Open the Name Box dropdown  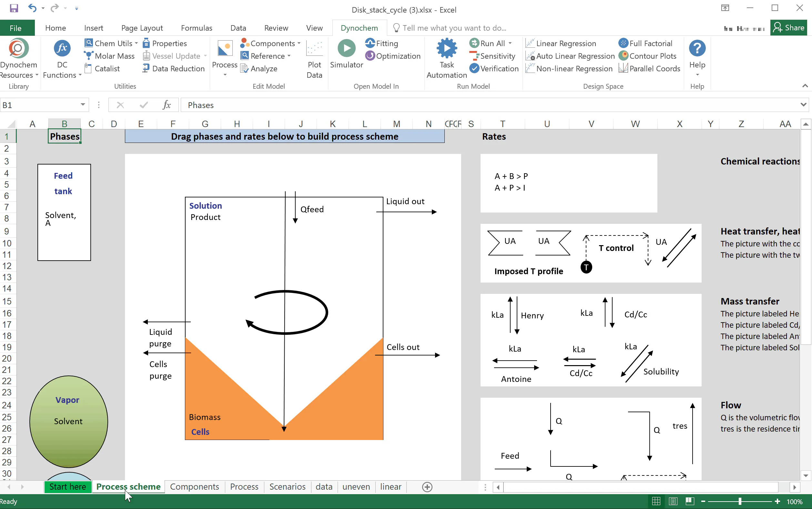click(x=83, y=105)
